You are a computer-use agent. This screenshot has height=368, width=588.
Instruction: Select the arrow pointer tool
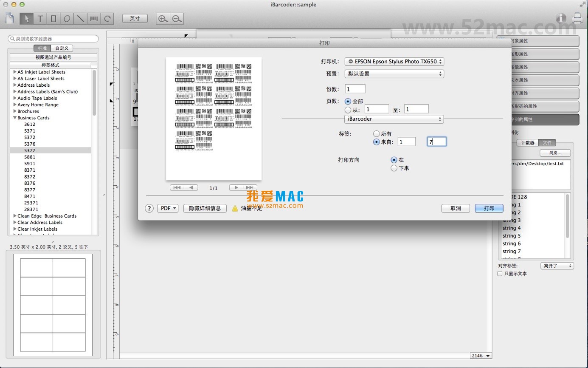26,19
